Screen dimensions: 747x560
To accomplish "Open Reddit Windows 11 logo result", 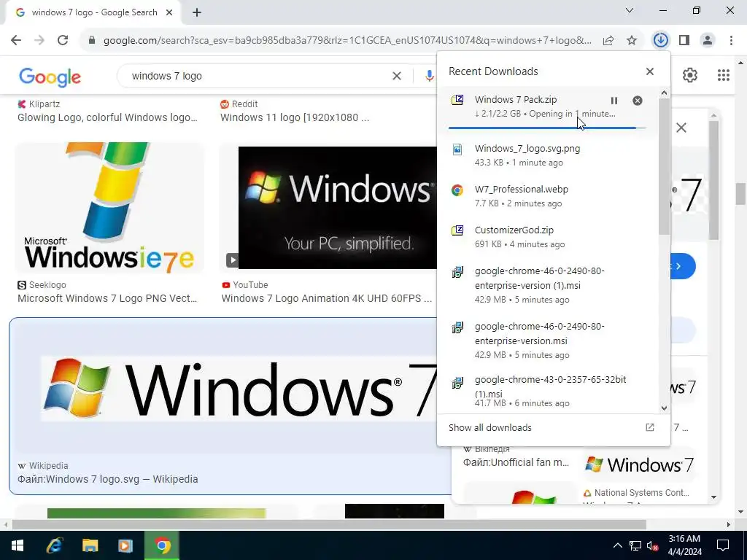I will click(x=295, y=117).
